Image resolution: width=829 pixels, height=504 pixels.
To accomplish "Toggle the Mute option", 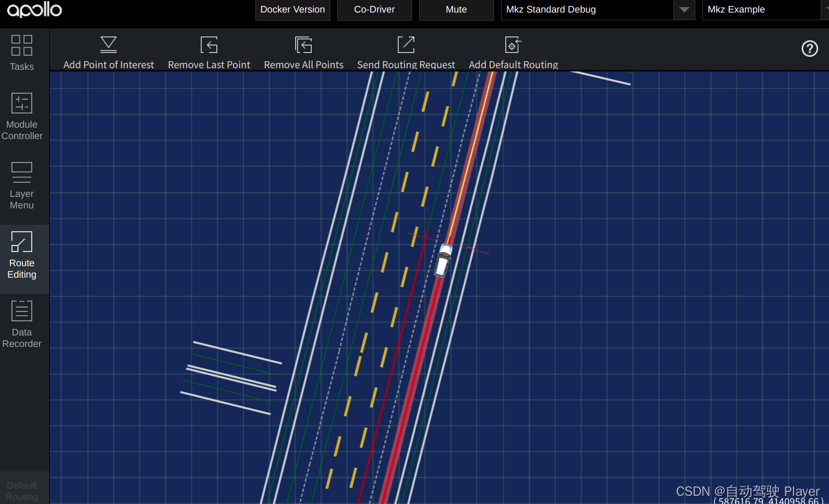I will [x=456, y=9].
